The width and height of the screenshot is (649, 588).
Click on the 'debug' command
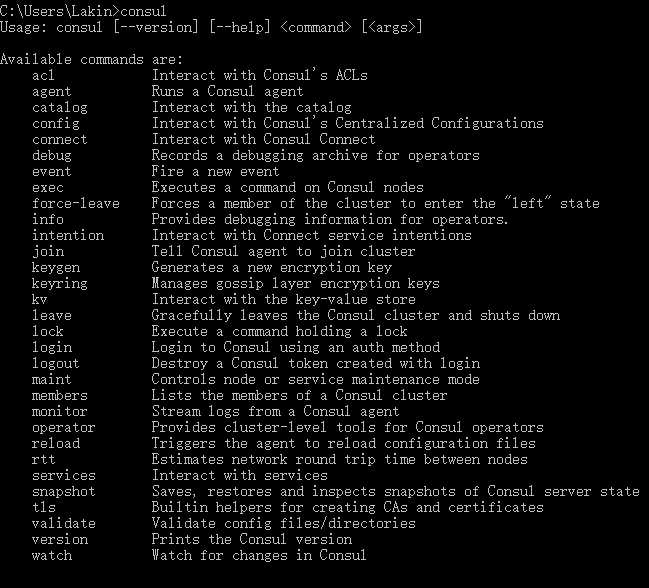[x=52, y=156]
